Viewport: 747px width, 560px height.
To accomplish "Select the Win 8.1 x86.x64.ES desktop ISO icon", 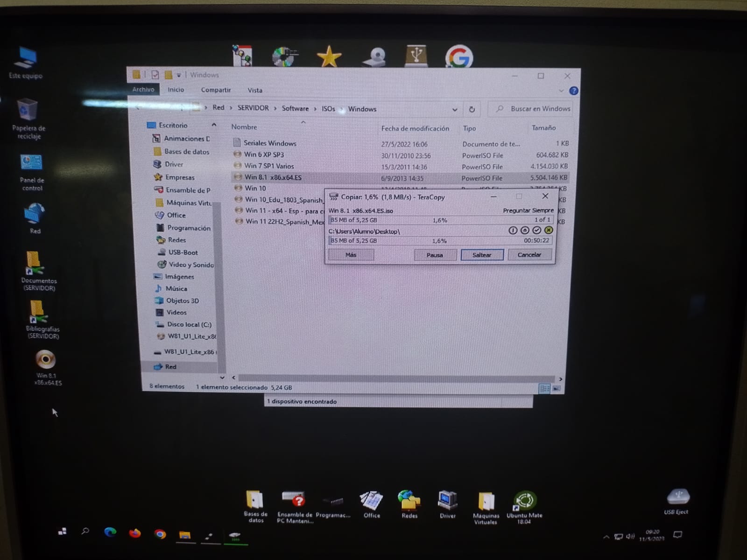I will 47,367.
